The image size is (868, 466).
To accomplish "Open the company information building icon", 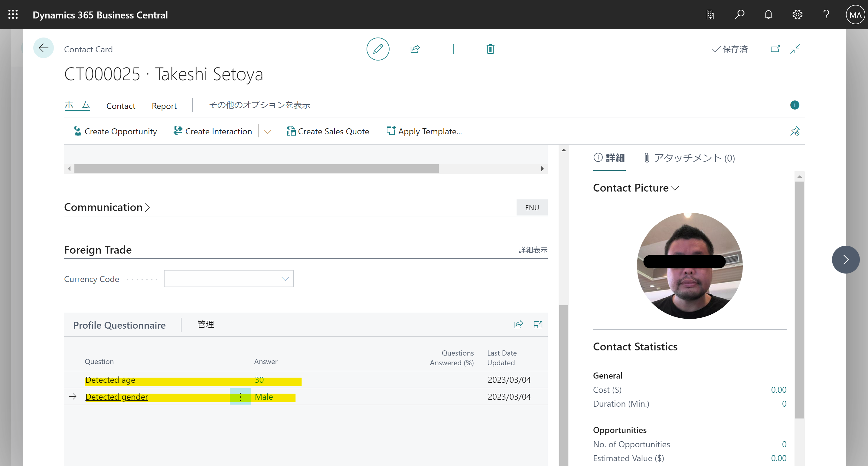I will click(710, 15).
